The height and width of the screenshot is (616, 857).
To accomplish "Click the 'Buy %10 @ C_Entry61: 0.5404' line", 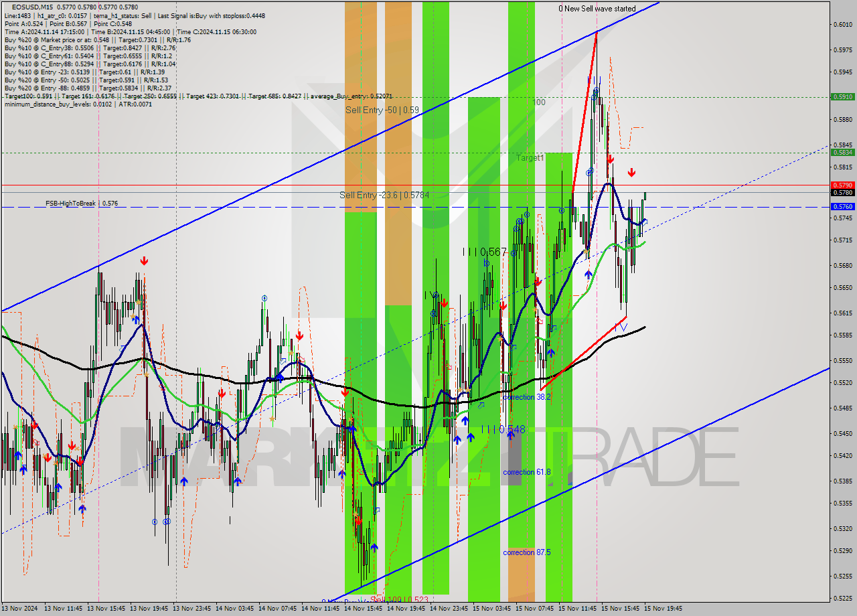I will click(90, 56).
